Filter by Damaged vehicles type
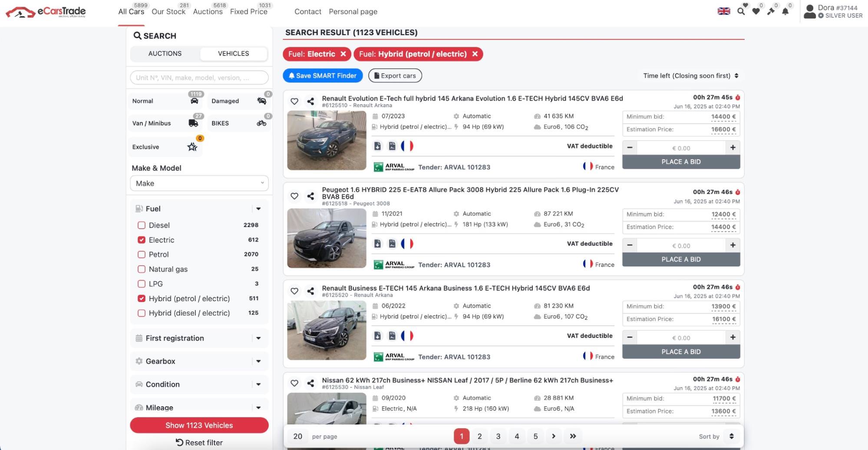This screenshot has height=450, width=868. click(239, 101)
